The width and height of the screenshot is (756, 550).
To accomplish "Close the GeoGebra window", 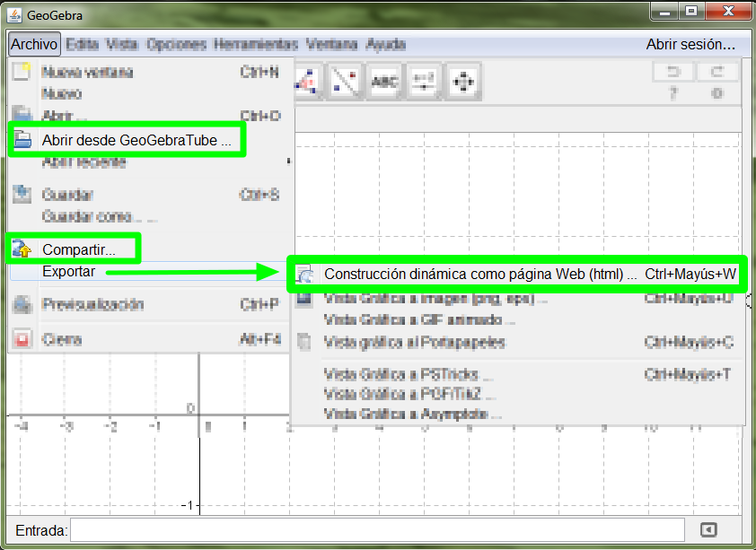I will tap(728, 12).
